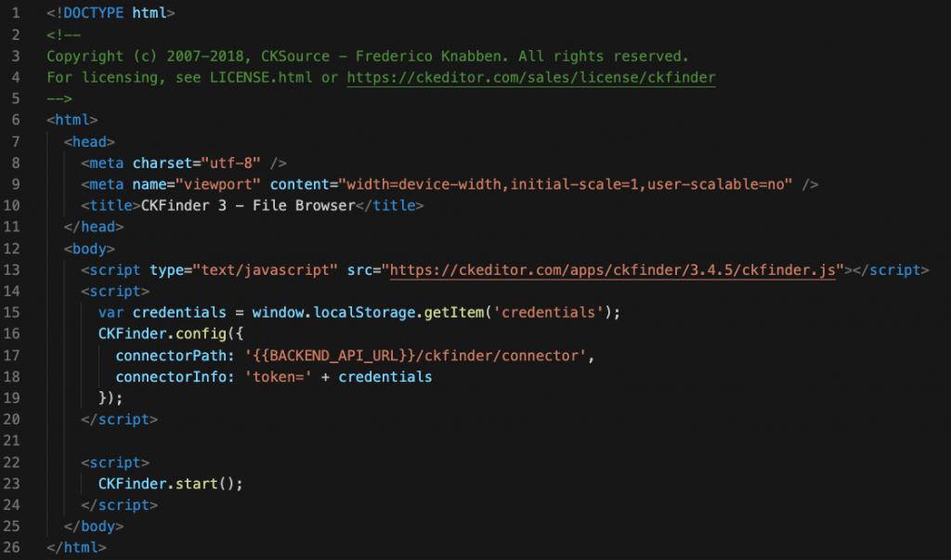Click the title text CKFinder 3 - File Browser
This screenshot has width=951, height=560.
248,206
